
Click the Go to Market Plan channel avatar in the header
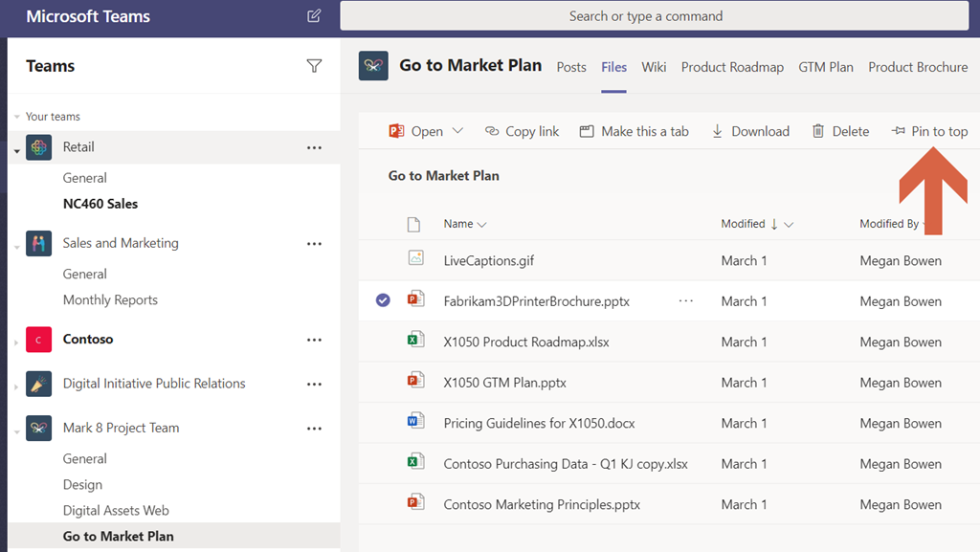pyautogui.click(x=374, y=66)
